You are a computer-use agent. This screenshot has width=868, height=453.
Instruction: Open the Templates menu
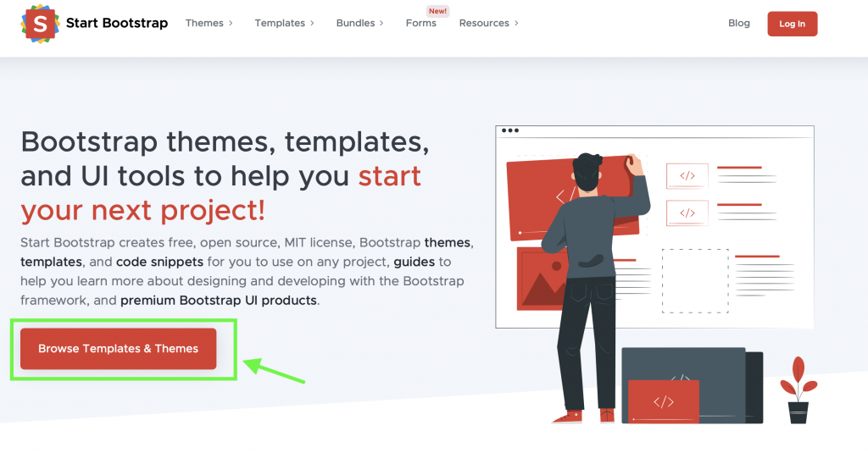tap(280, 23)
